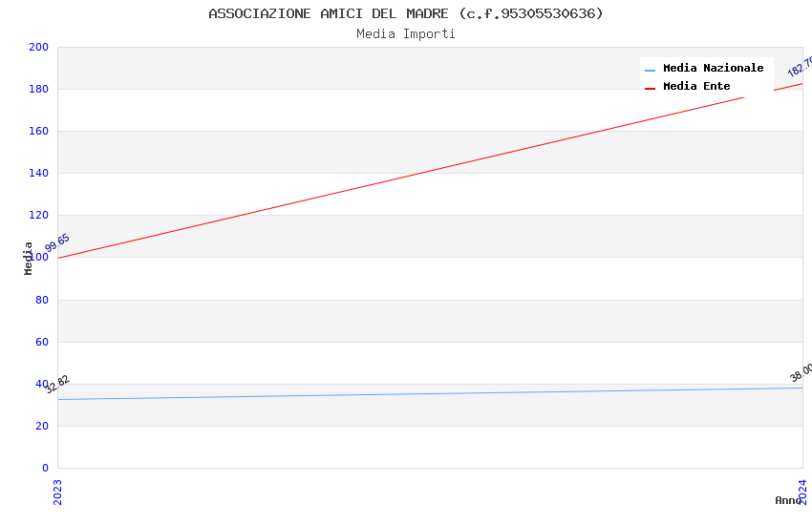Click the Anno axis title
812x525 pixels.
point(788,500)
